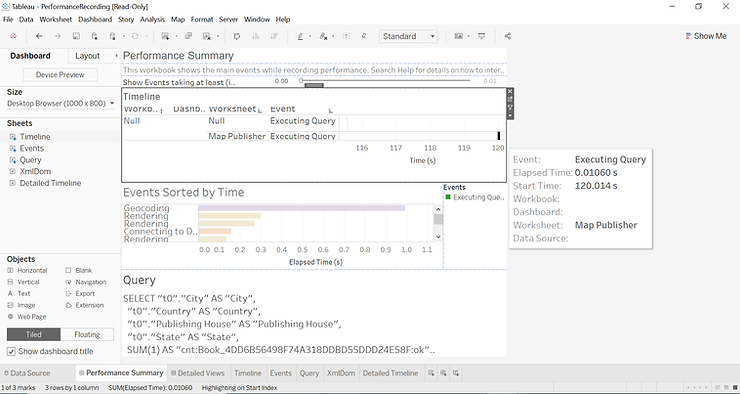Click the New Worksheet icon in tab bar
Screen dimensions: 740x394
431,373
